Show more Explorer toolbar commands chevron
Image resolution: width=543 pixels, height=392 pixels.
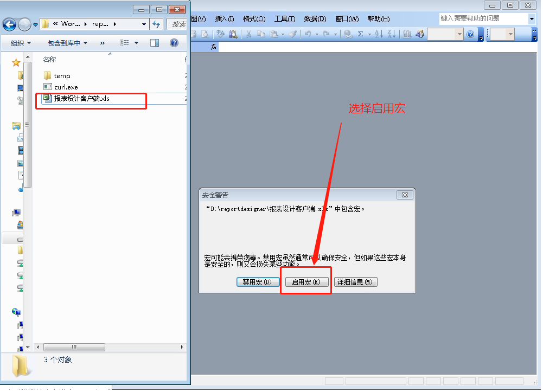[x=102, y=43]
